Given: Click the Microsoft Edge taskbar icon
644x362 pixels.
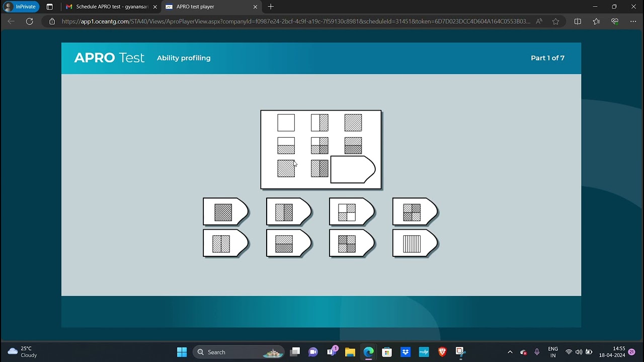Looking at the screenshot, I should 369,352.
